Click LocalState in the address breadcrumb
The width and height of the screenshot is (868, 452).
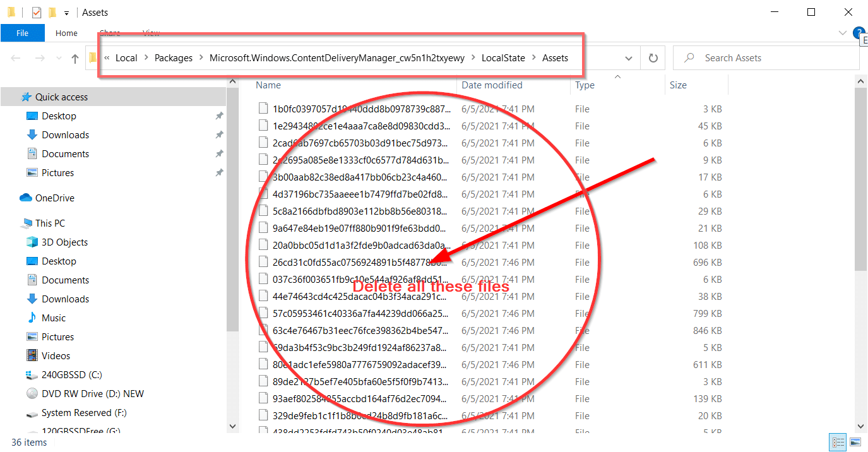pos(503,58)
